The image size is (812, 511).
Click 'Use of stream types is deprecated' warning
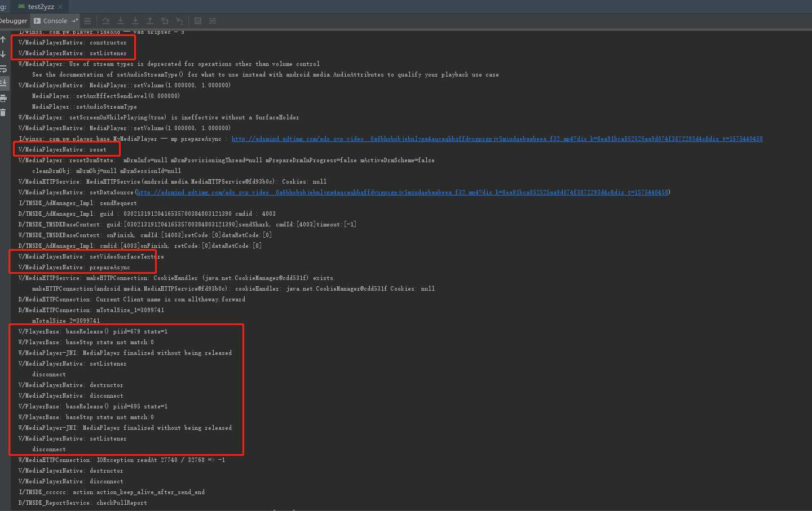tap(169, 64)
